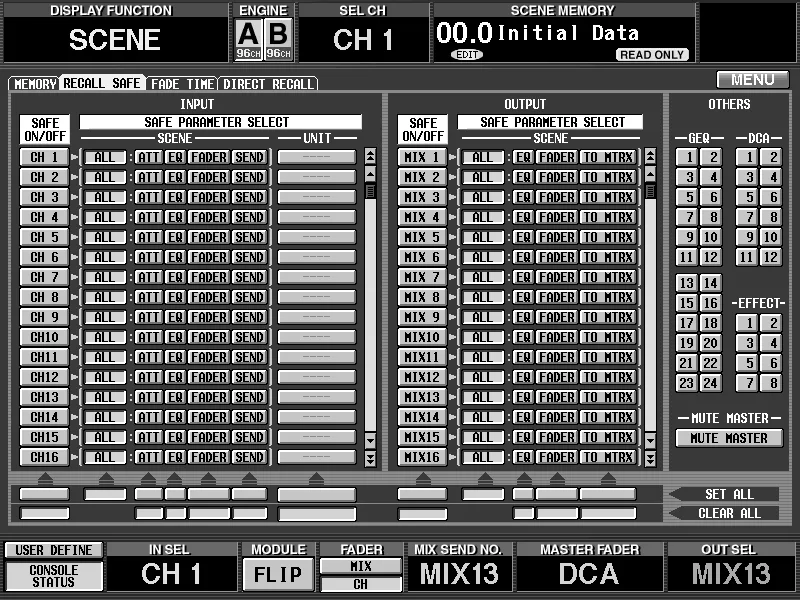Select ALL parameters for CH 2

pos(105,177)
